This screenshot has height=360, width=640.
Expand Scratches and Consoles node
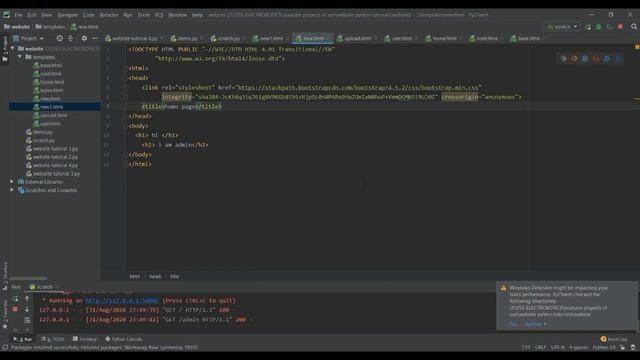pyautogui.click(x=12, y=190)
